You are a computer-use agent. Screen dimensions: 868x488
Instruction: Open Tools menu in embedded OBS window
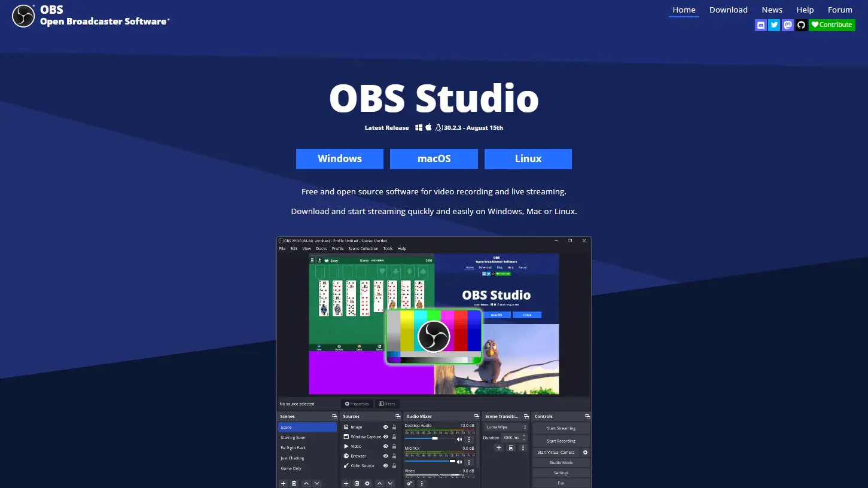(x=388, y=249)
